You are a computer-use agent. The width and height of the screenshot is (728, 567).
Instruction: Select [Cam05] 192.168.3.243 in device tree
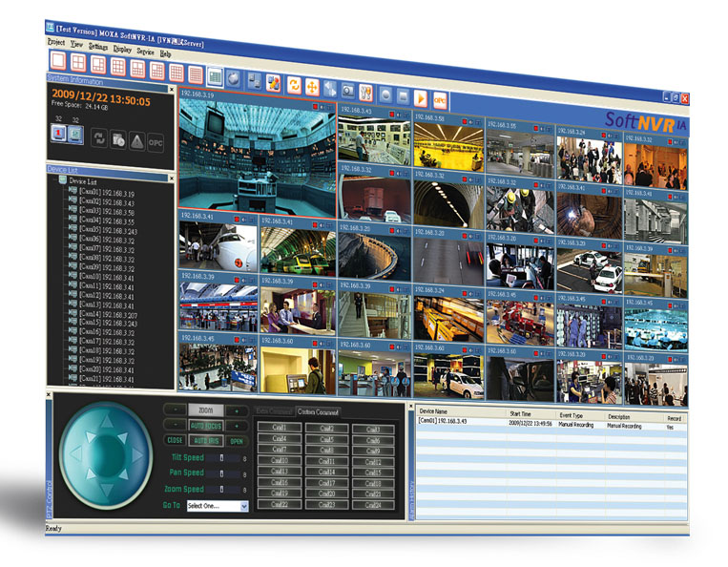coord(108,230)
